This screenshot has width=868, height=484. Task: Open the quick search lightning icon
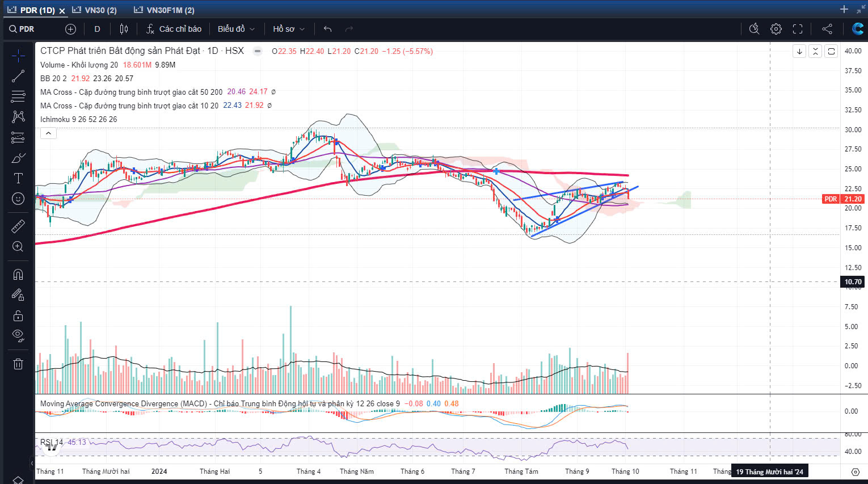pos(754,29)
